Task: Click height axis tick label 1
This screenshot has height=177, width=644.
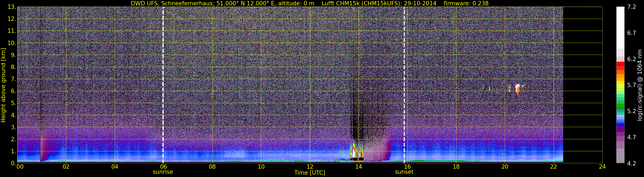Action: click(13, 151)
